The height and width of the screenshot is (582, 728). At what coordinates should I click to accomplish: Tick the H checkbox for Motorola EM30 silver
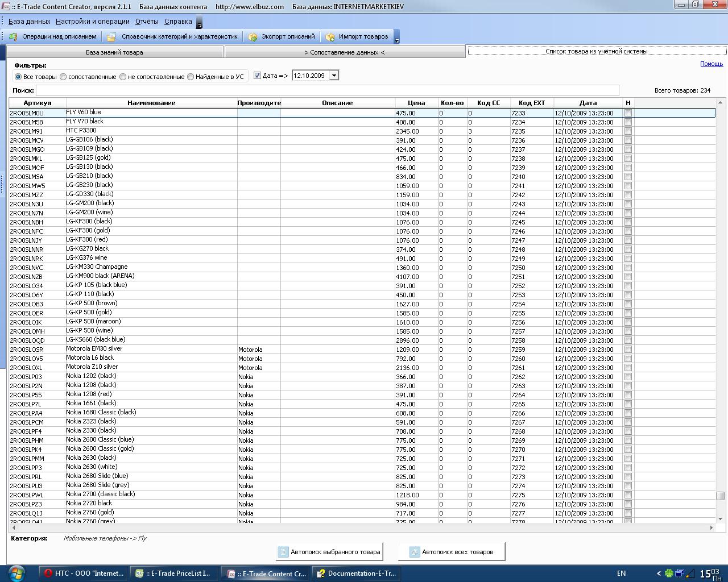tap(628, 350)
